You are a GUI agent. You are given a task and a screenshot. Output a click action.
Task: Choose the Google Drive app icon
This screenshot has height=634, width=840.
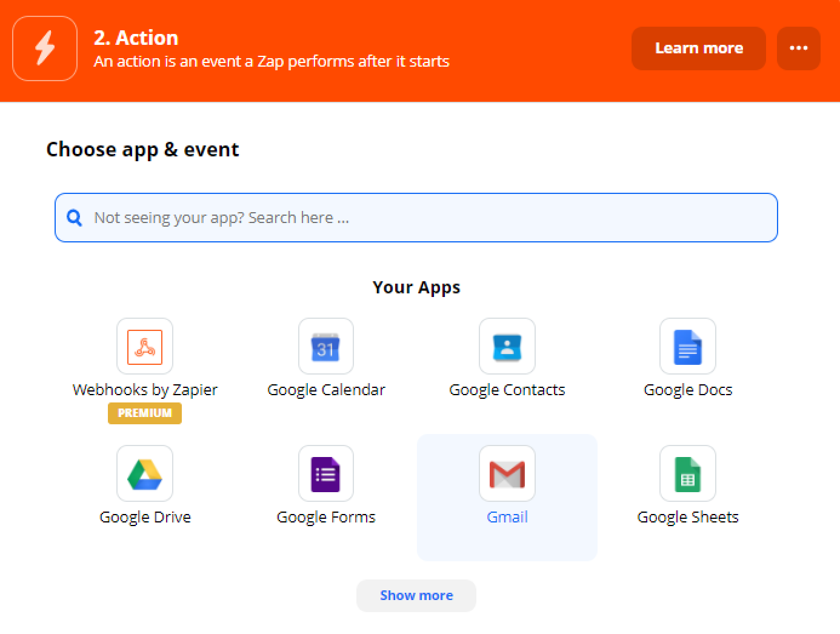(145, 473)
